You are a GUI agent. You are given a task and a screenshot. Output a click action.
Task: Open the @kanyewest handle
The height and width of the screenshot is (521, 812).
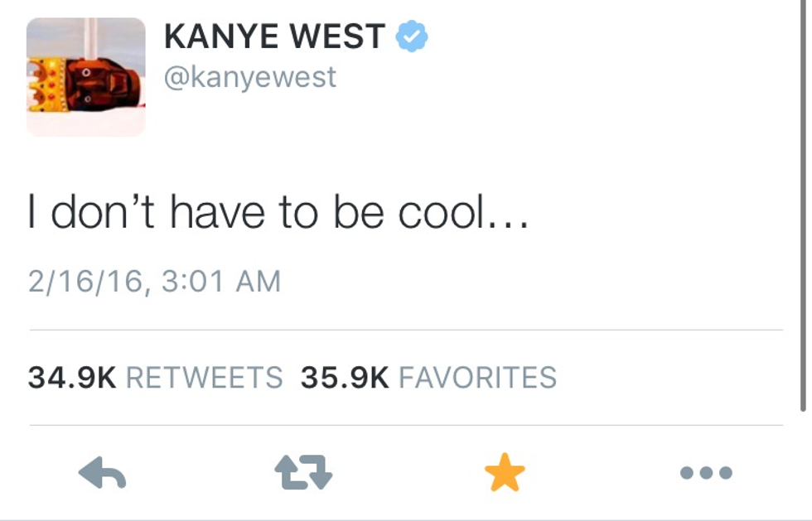(250, 77)
